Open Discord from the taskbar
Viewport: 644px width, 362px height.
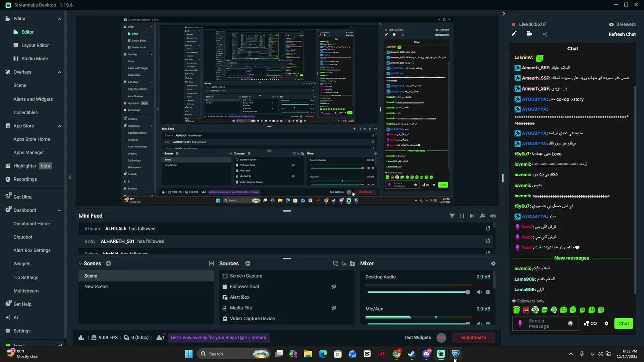[427, 354]
